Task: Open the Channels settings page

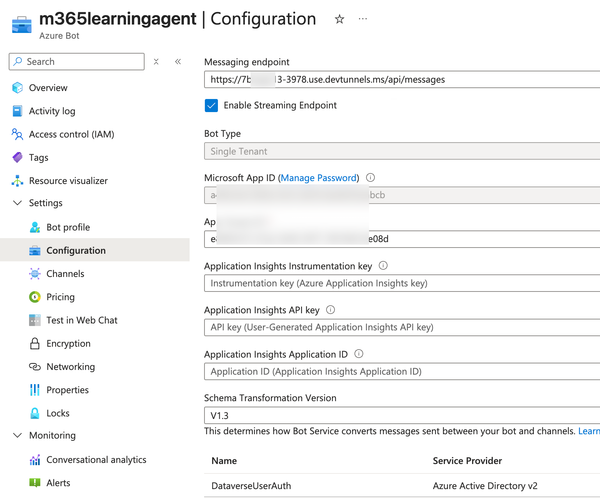Action: pos(65,274)
